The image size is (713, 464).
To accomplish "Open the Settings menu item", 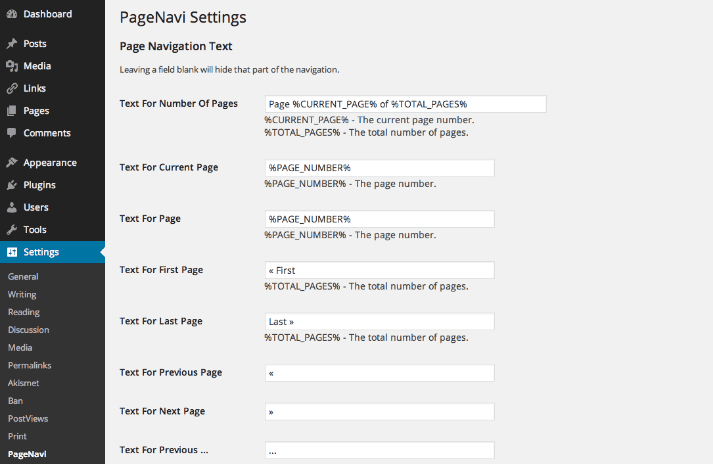I will point(52,252).
